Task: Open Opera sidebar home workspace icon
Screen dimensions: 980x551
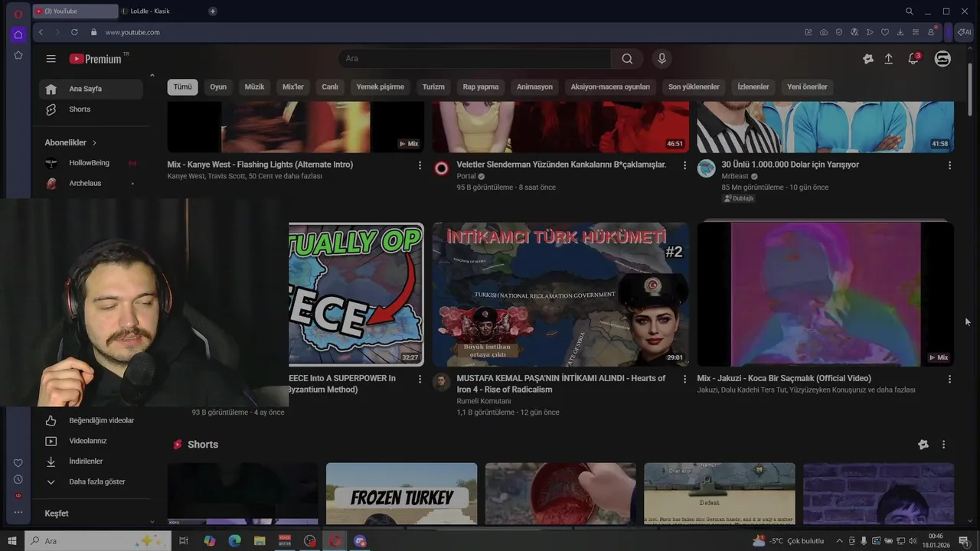Action: coord(18,34)
